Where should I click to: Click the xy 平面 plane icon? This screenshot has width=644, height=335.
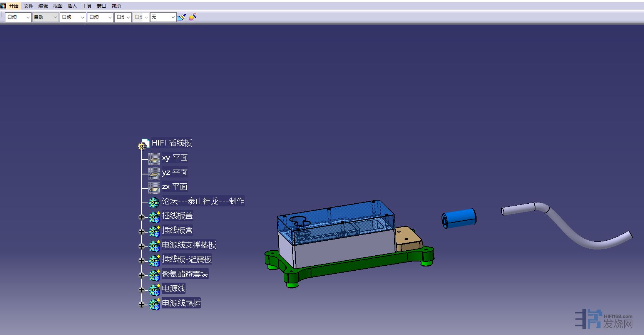154,158
